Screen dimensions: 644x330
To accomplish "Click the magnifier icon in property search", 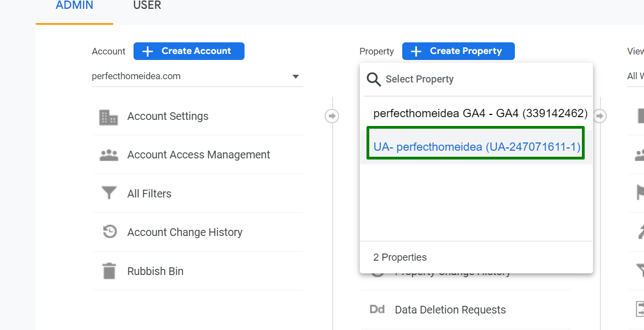I will (374, 79).
